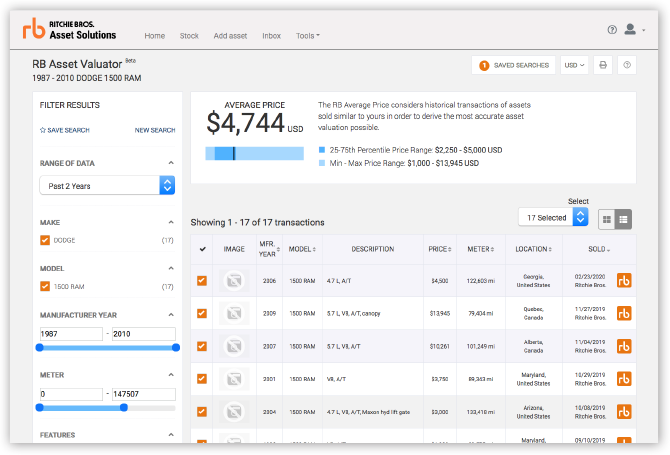This screenshot has height=455, width=670.
Task: Uncheck the $13,945 Quebec transaction row
Action: coord(202,313)
